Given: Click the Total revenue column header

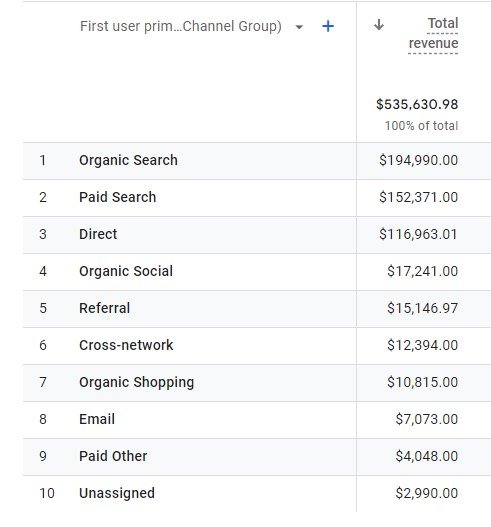Looking at the screenshot, I should (433, 33).
